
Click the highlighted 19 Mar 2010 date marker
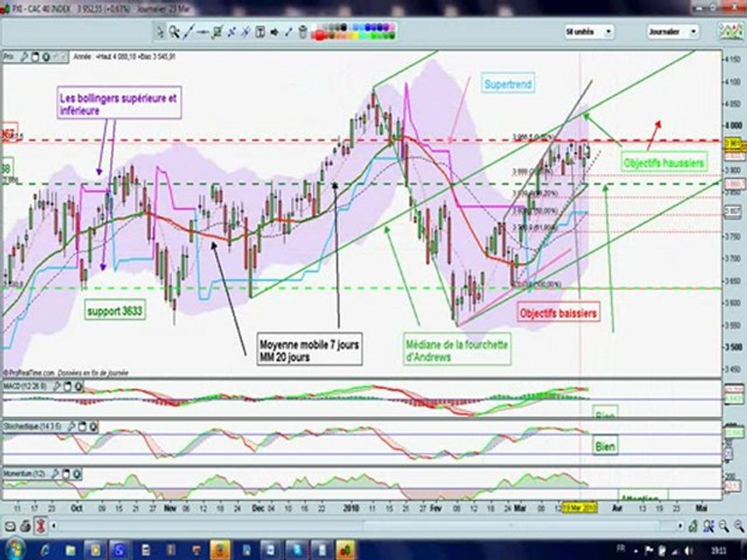click(x=579, y=508)
